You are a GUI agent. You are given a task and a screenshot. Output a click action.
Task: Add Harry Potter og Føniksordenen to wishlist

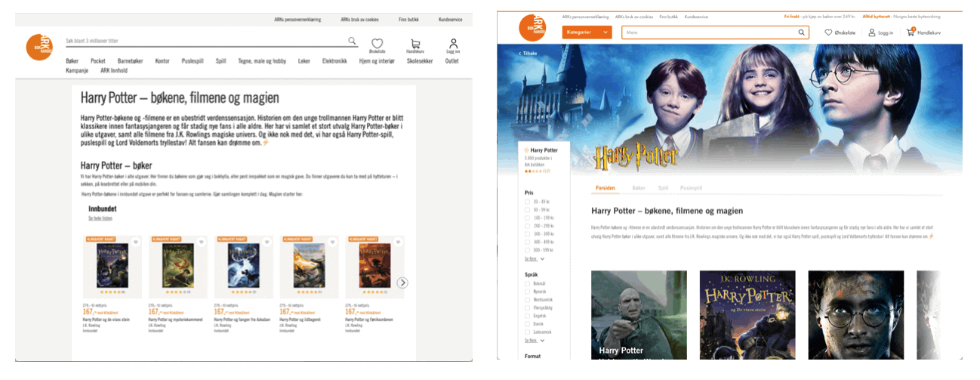398,243
